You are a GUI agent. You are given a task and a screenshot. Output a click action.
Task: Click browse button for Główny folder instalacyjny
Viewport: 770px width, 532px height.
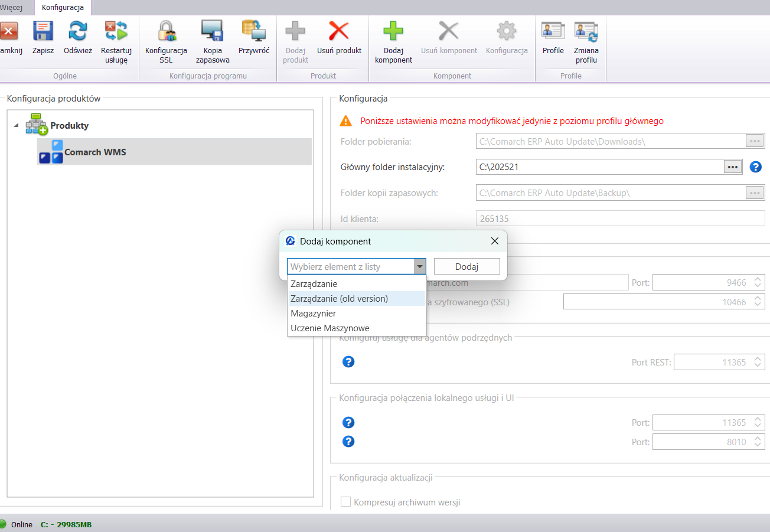[733, 167]
